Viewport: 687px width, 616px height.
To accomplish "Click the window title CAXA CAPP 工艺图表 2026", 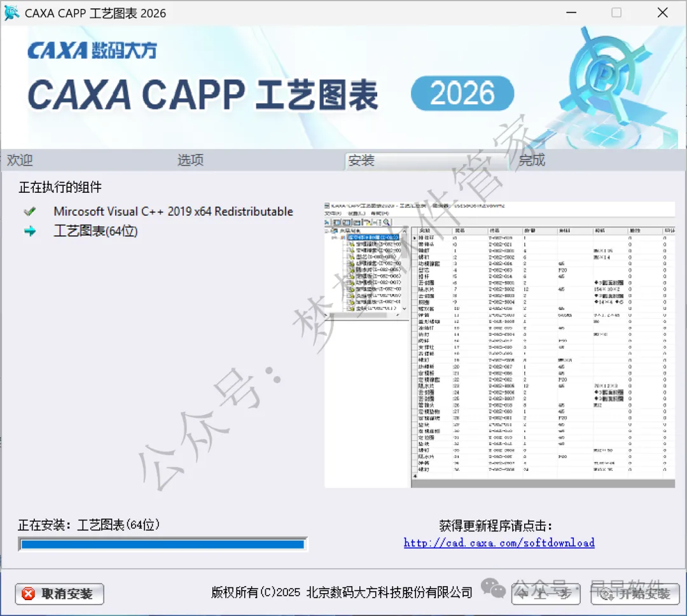I will [95, 13].
